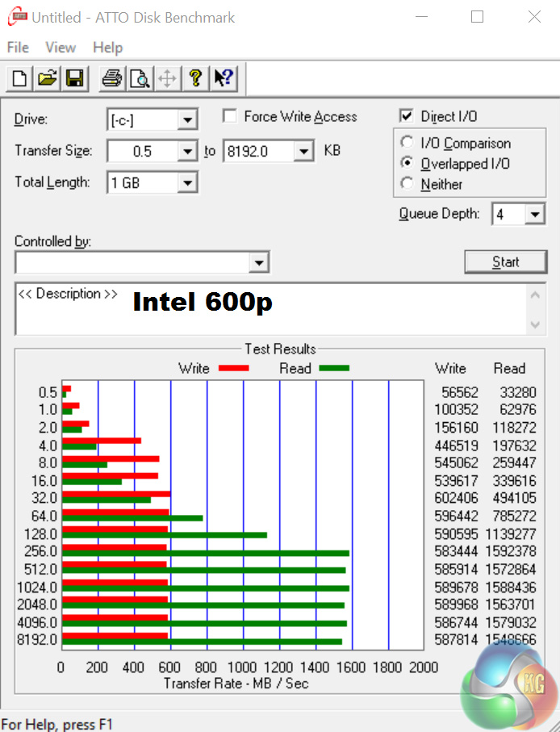
Task: Open Print Preview from the toolbar
Action: [140, 78]
